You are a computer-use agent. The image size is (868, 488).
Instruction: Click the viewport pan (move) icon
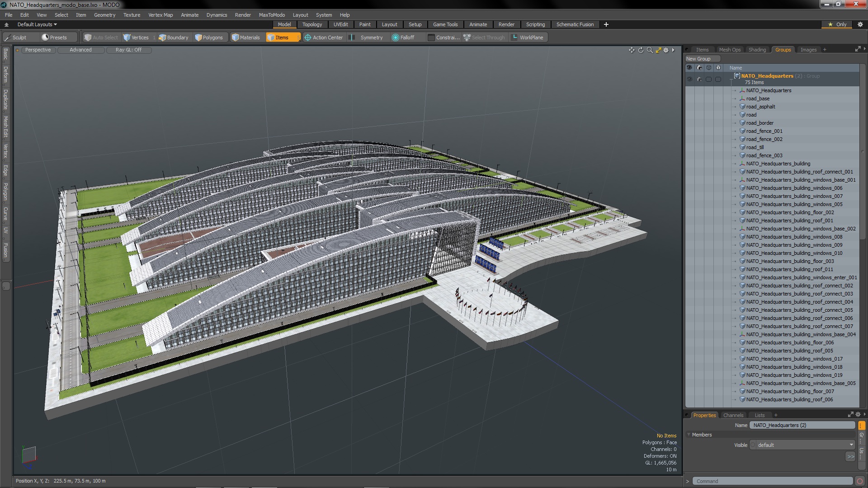click(632, 50)
